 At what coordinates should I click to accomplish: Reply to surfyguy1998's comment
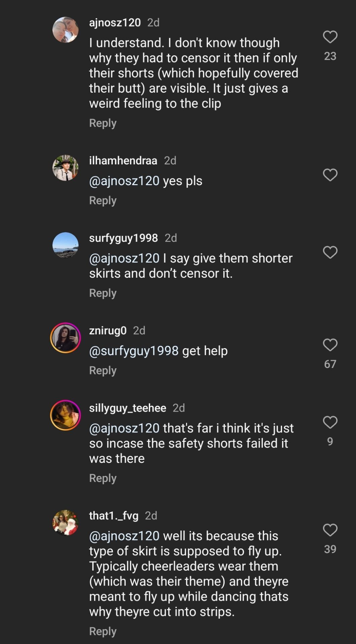point(103,292)
